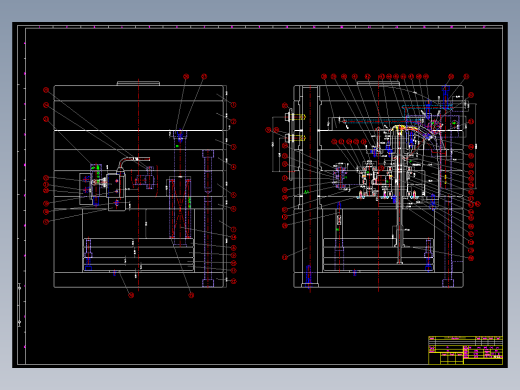The width and height of the screenshot is (520, 390).
Task: Click the locating ring atop the right mold view
Action: [x=378, y=83]
